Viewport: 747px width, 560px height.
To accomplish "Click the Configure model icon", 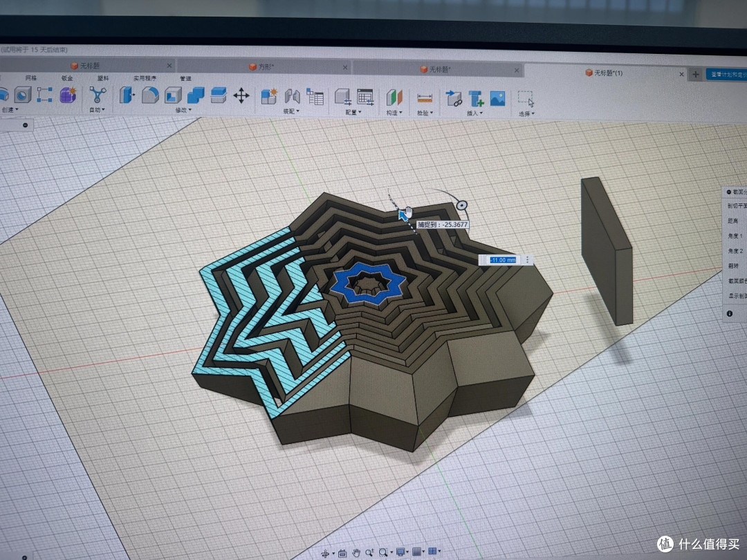I will [342, 97].
